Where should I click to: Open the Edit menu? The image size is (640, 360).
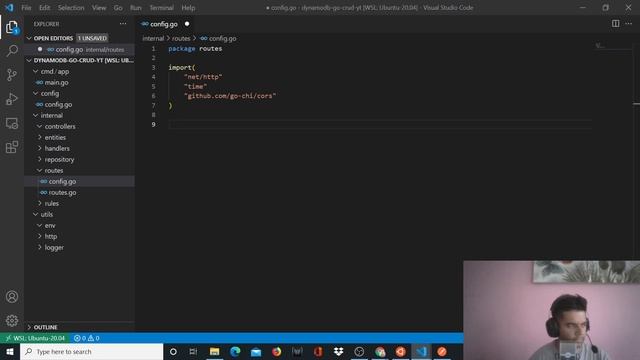click(x=44, y=8)
